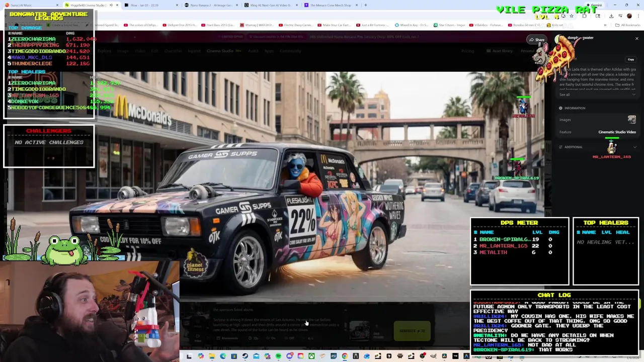Collapse the Additional section chevron
This screenshot has width=644, height=362.
(634, 147)
